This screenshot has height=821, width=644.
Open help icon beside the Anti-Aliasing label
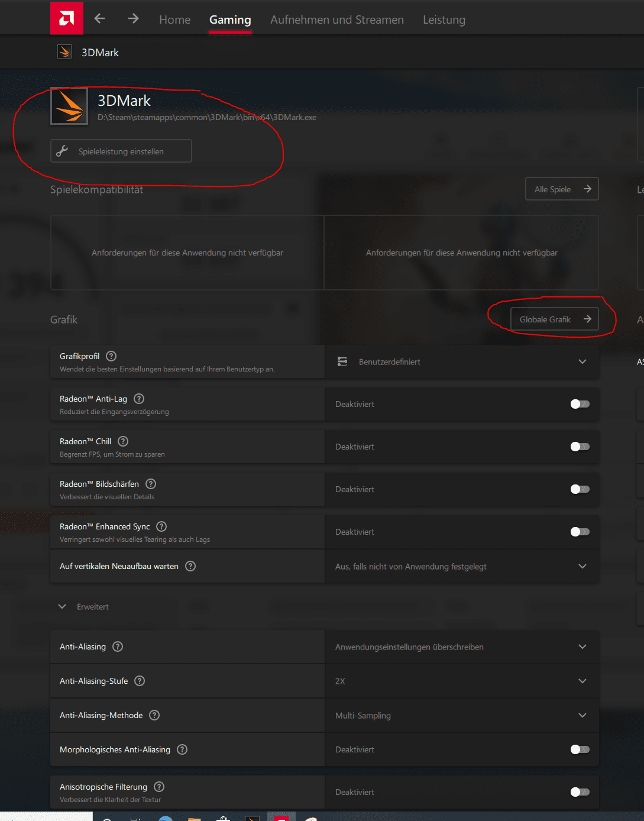tap(118, 647)
